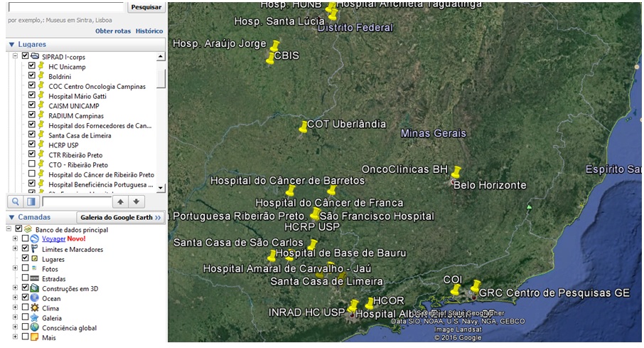Enable the CTO - Ribeirão Preto checkbox
The image size is (644, 348).
(x=31, y=164)
